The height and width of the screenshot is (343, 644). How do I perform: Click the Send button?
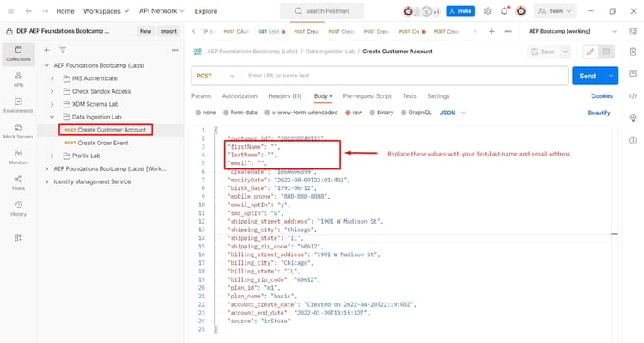pos(587,76)
